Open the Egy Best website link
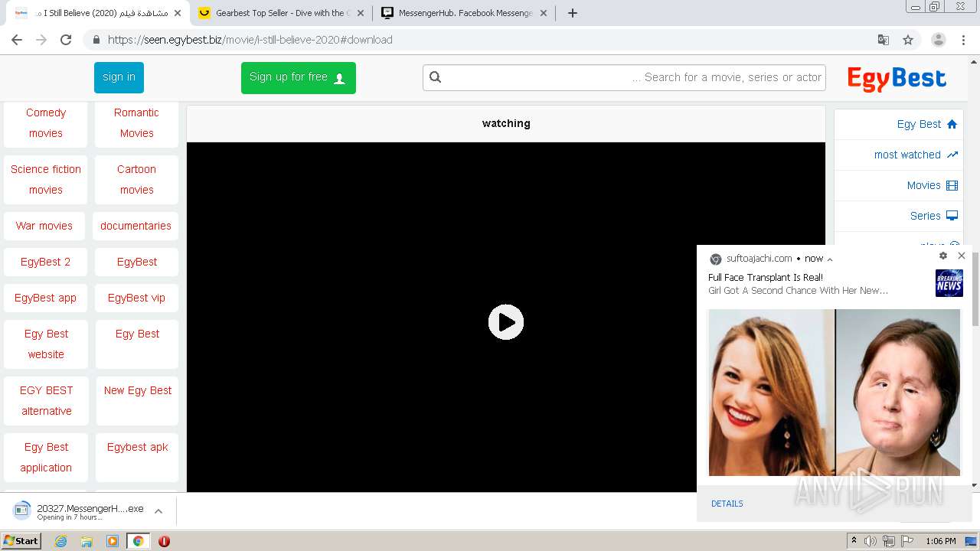The image size is (980, 551). point(46,344)
